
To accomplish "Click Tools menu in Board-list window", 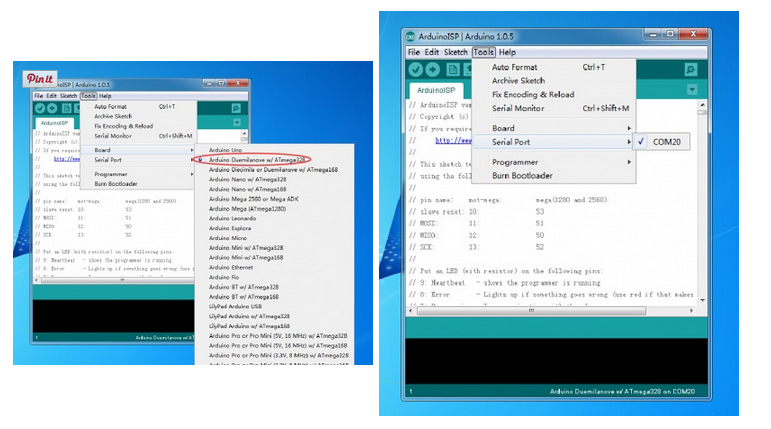I will (x=88, y=96).
